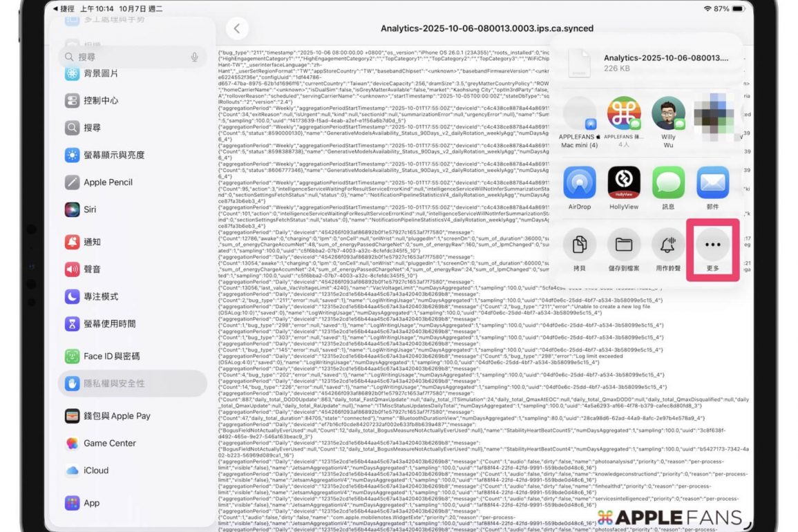Viewport: 798px width, 532px height.
Task: Tap the Analytics file thumbnail in share sheet
Action: click(579, 63)
